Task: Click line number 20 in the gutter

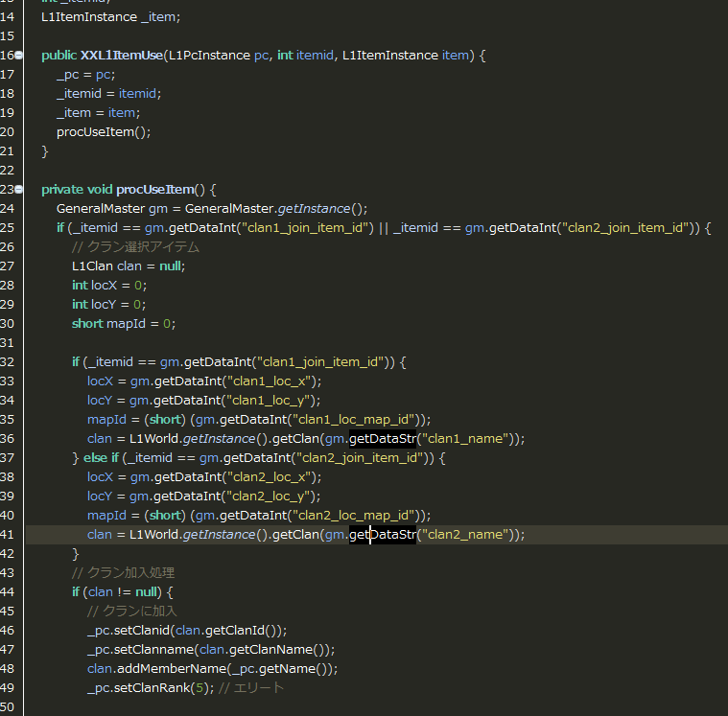Action: tap(8, 132)
